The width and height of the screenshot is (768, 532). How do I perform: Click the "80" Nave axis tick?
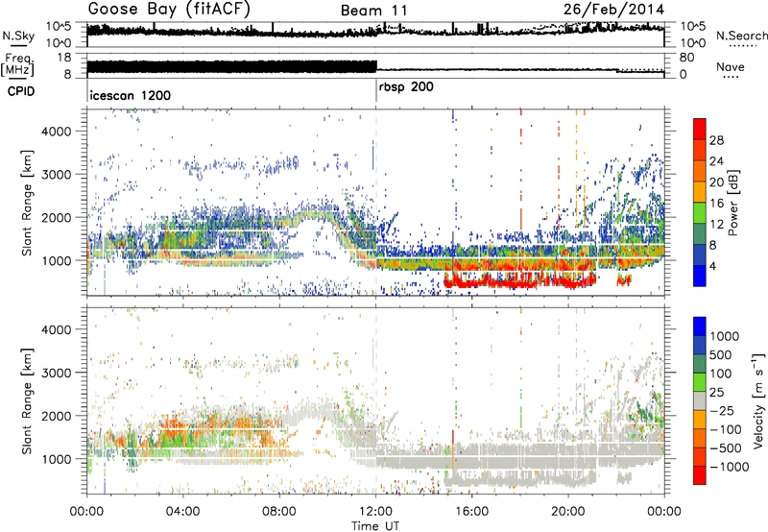pos(686,58)
